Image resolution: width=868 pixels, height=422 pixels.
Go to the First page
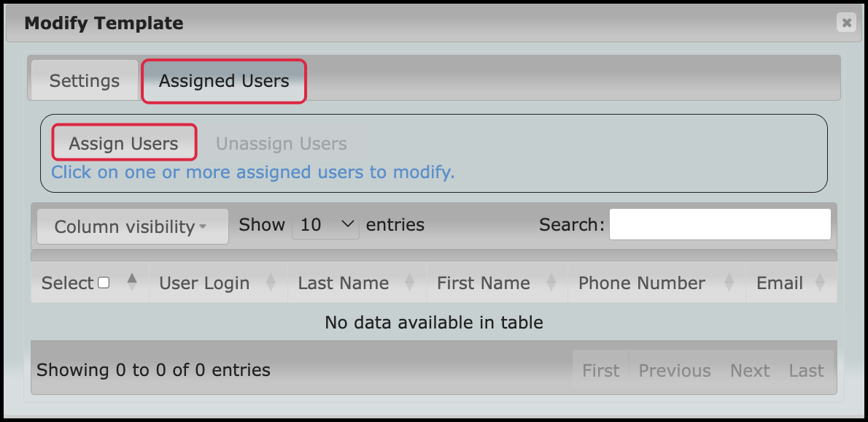[x=600, y=370]
